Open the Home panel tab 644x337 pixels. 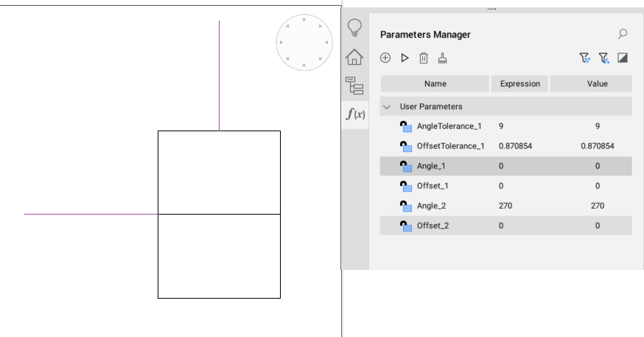[354, 57]
